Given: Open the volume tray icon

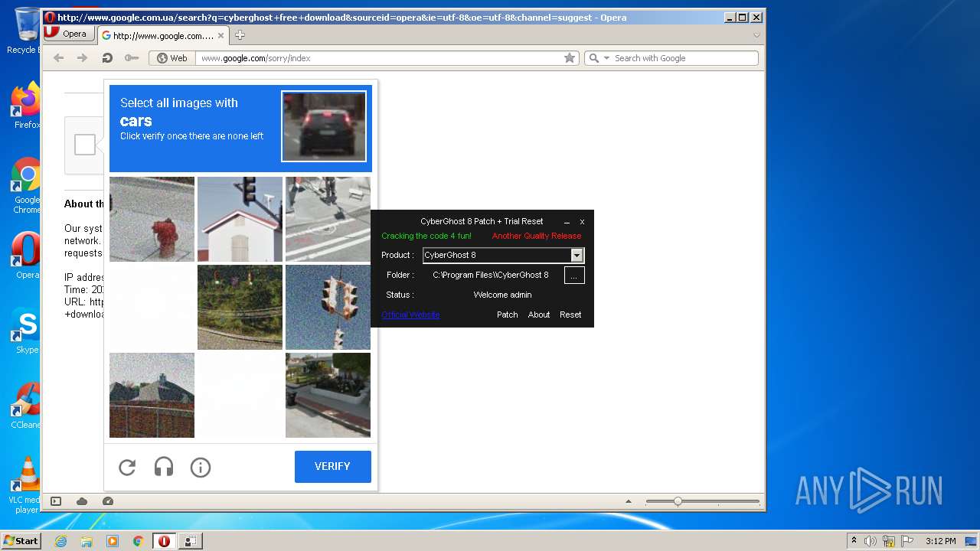Looking at the screenshot, I should (x=871, y=541).
